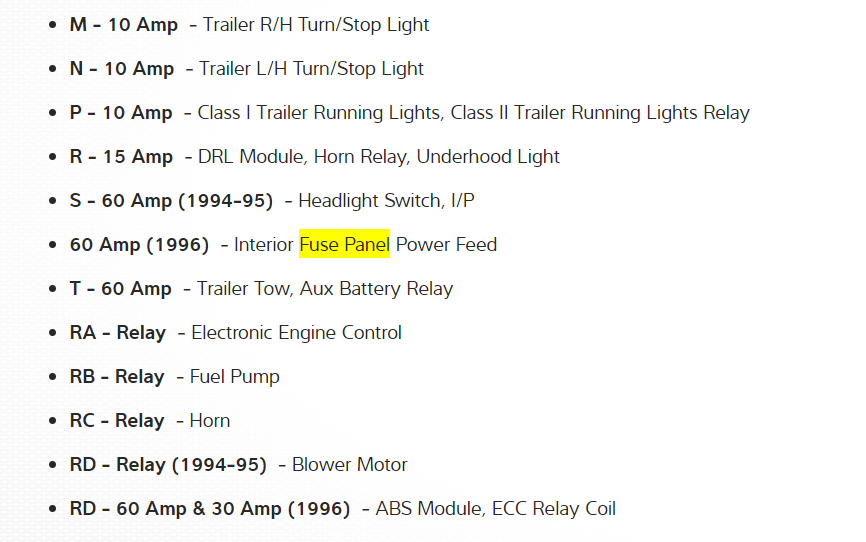Click "Trailer L/H Turn/Stop Light" description
866x542 pixels.
[311, 69]
